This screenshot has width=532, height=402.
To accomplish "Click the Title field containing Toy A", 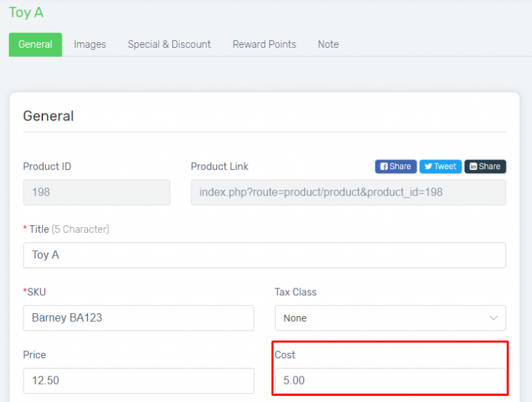I will tap(264, 255).
